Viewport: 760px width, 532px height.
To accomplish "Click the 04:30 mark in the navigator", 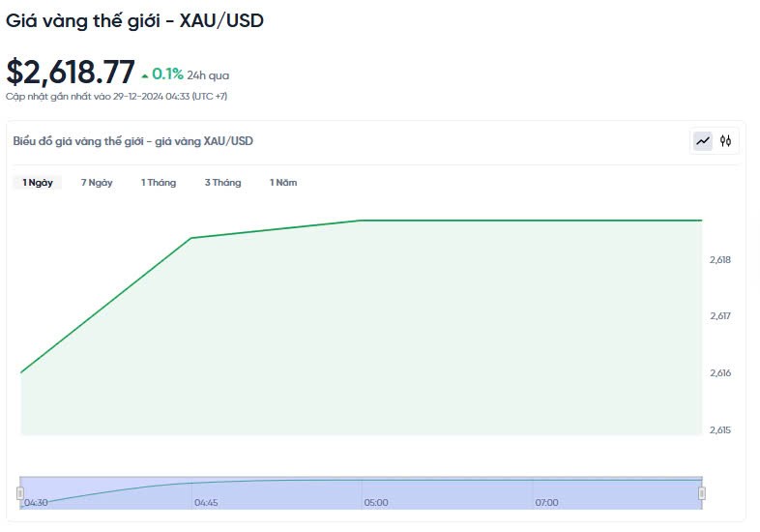I will tap(37, 503).
